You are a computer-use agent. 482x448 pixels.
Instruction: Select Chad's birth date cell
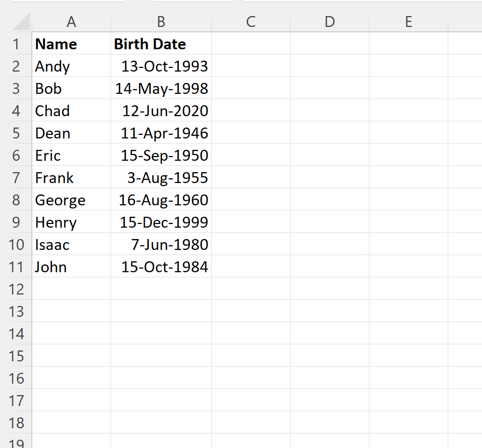click(x=161, y=111)
